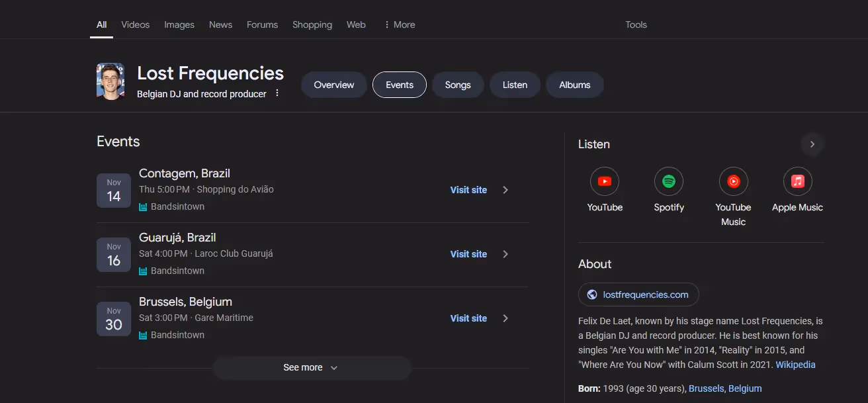Click Lost Frequencies profile thumbnail
868x403 pixels.
click(110, 81)
